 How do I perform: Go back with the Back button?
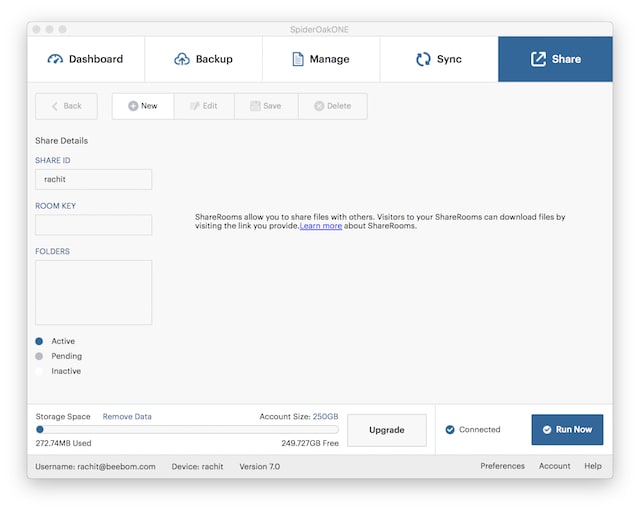[66, 106]
